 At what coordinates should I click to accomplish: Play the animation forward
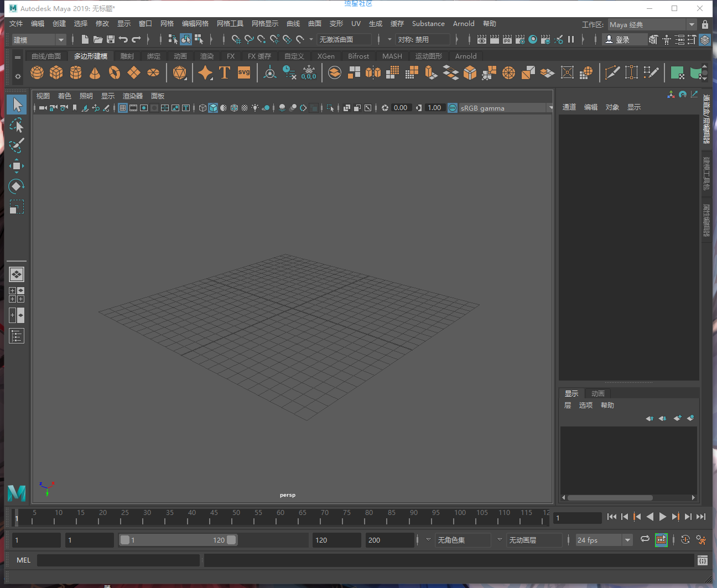663,517
